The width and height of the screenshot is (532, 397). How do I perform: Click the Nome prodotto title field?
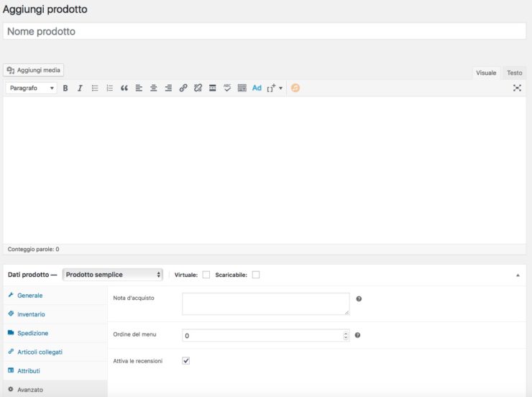(x=265, y=31)
